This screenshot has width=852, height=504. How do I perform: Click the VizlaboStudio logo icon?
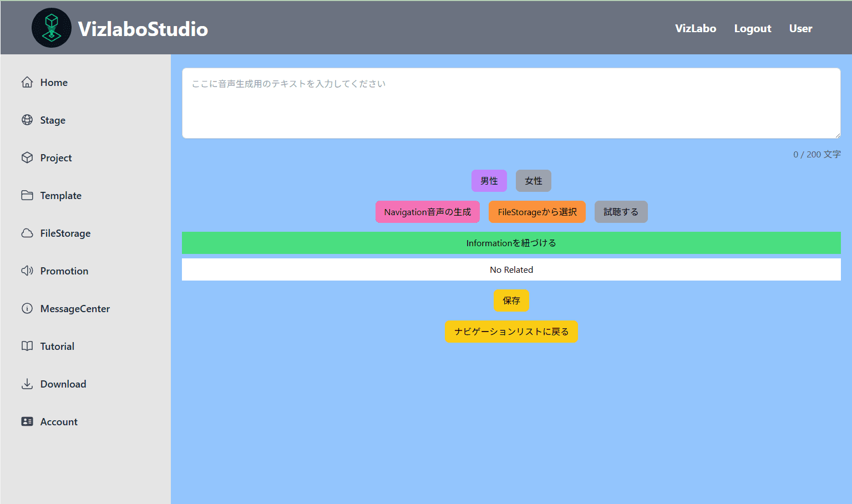pos(52,28)
